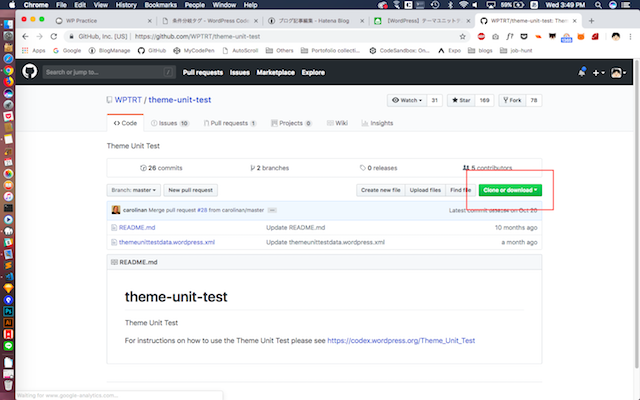The width and height of the screenshot is (640, 400).
Task: Switch to the Projects tab
Action: click(x=291, y=123)
